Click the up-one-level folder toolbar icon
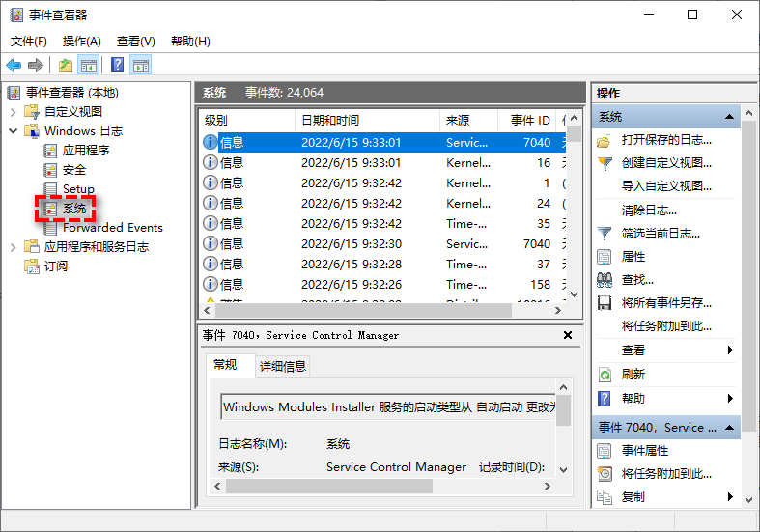 (66, 65)
